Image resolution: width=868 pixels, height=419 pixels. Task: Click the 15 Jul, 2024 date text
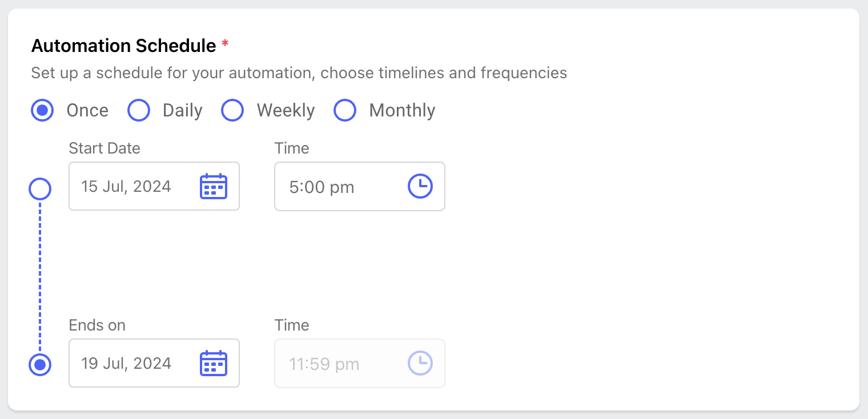coord(126,187)
